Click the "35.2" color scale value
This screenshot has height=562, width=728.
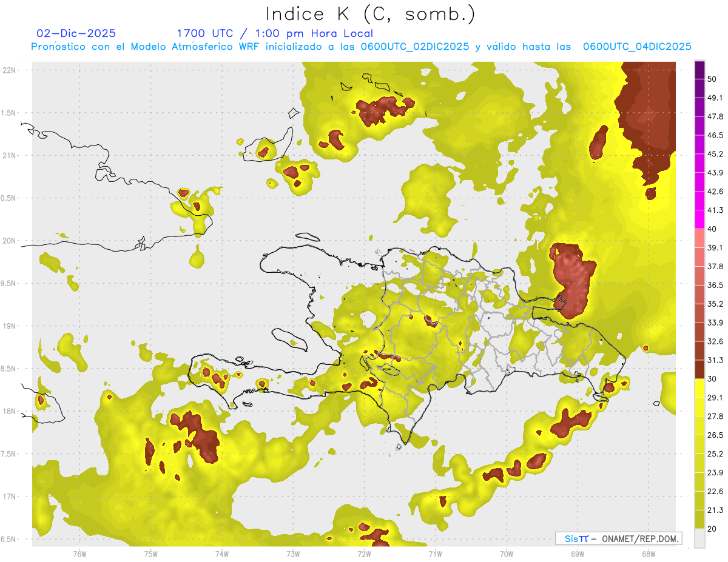pyautogui.click(x=715, y=304)
